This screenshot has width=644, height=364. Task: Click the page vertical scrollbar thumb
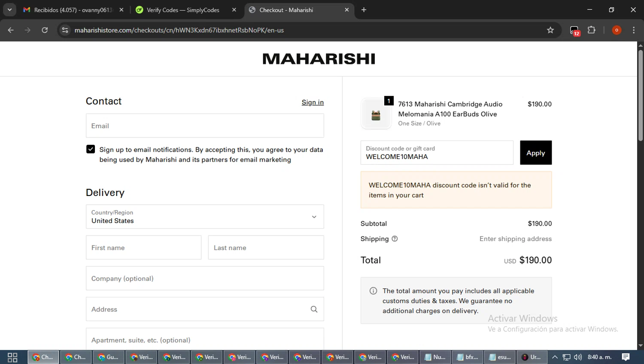(641, 95)
